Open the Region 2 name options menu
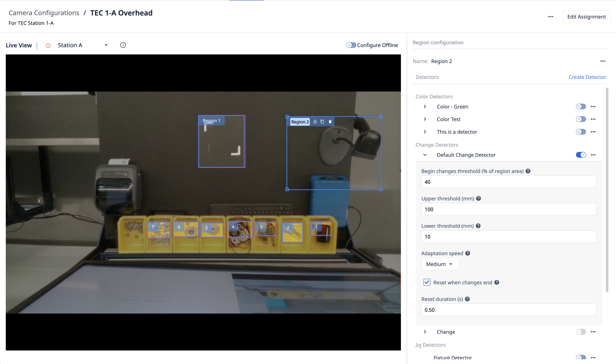Screen dimensions: 616x364 603,61
